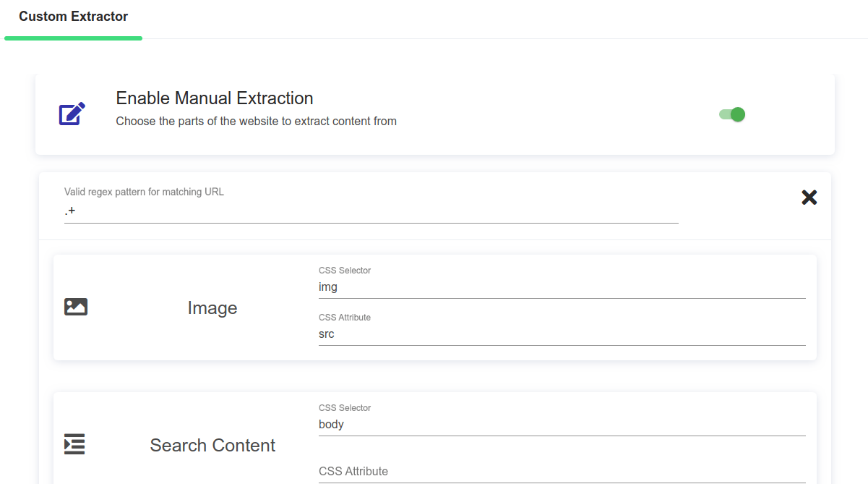Click the CSS Selector label above img

pyautogui.click(x=345, y=270)
